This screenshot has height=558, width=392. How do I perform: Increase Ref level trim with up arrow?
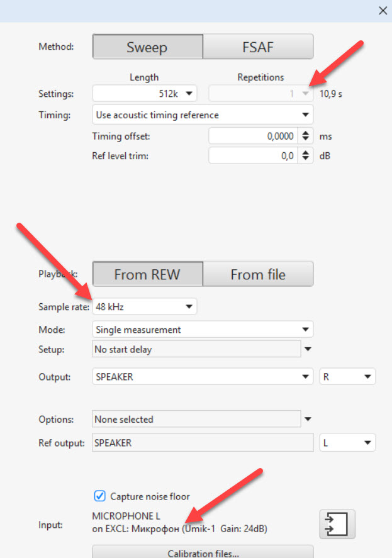click(x=305, y=152)
